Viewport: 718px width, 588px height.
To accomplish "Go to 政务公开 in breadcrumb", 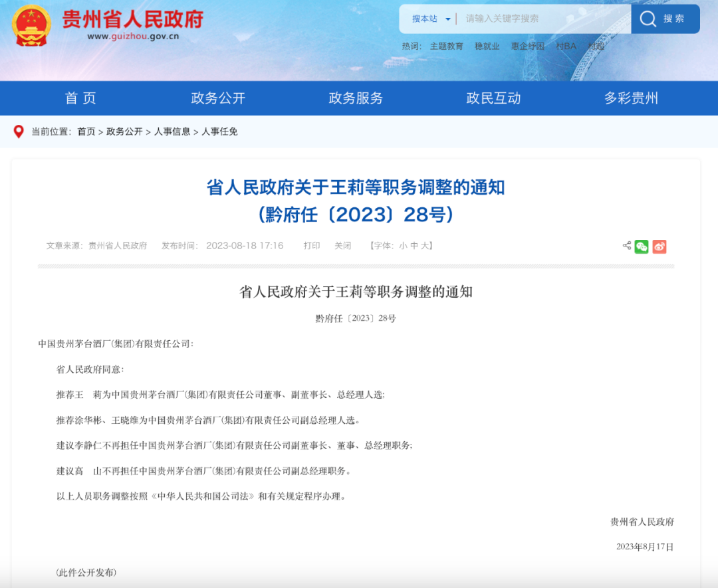I will [124, 132].
